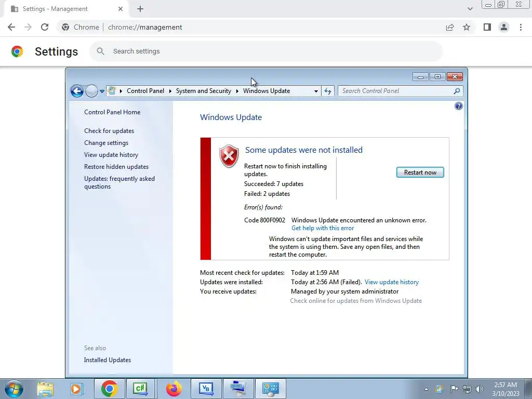Open the VB application taskbar icon
The width and height of the screenshot is (532, 399).
tap(206, 389)
